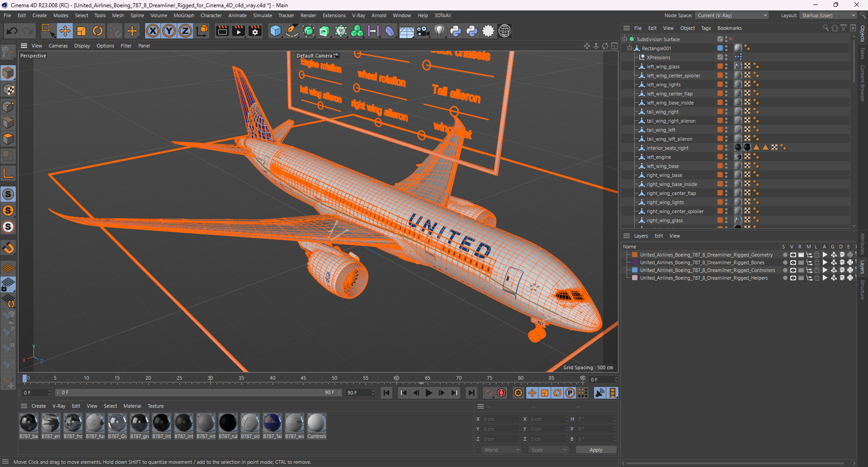
Task: Open the MoGraph menu
Action: (x=184, y=15)
